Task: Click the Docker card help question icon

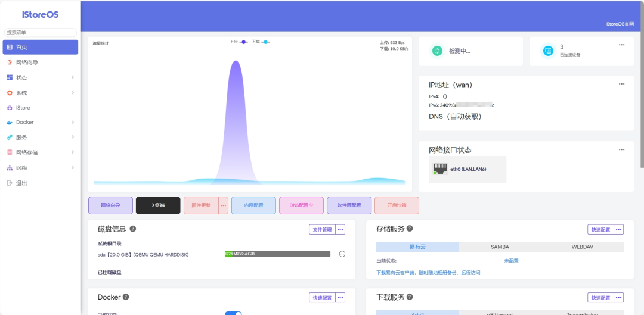Action: click(126, 297)
